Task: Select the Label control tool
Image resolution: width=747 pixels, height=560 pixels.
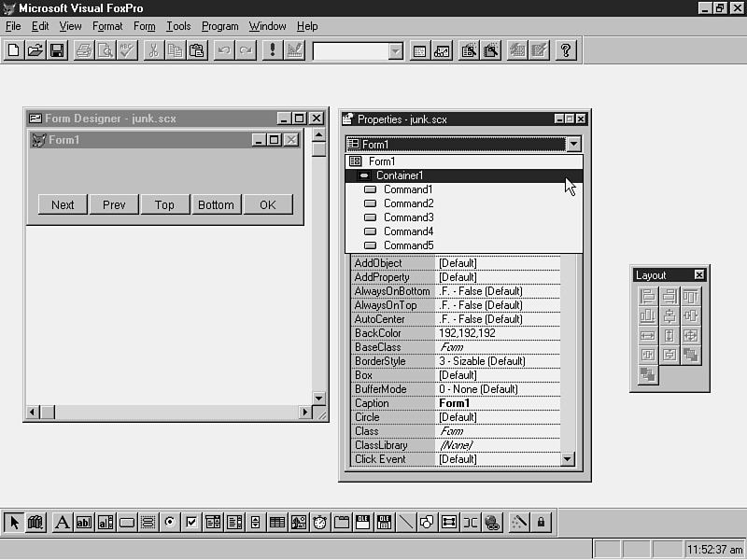Action: point(62,523)
